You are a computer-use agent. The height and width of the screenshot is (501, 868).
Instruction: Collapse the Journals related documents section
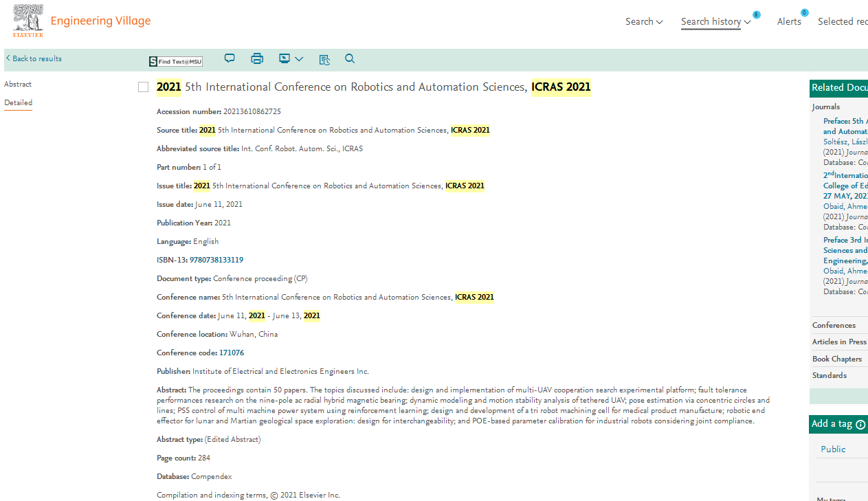click(826, 107)
